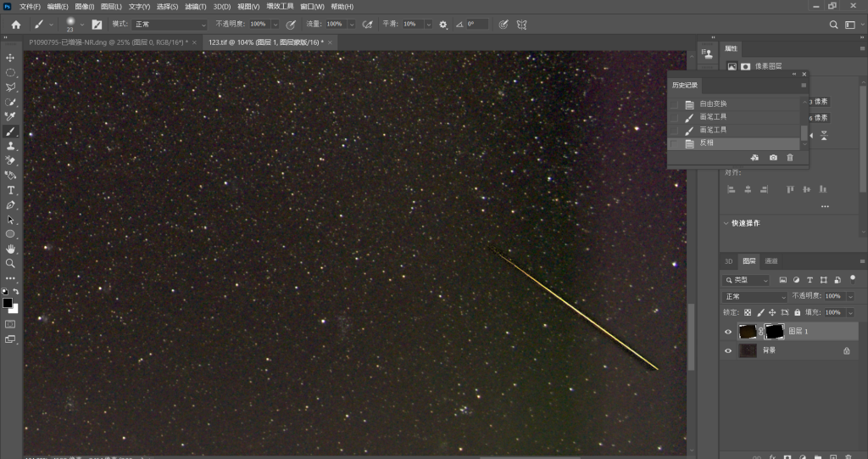
Task: Collapse the 快速操作 section
Action: tap(726, 223)
